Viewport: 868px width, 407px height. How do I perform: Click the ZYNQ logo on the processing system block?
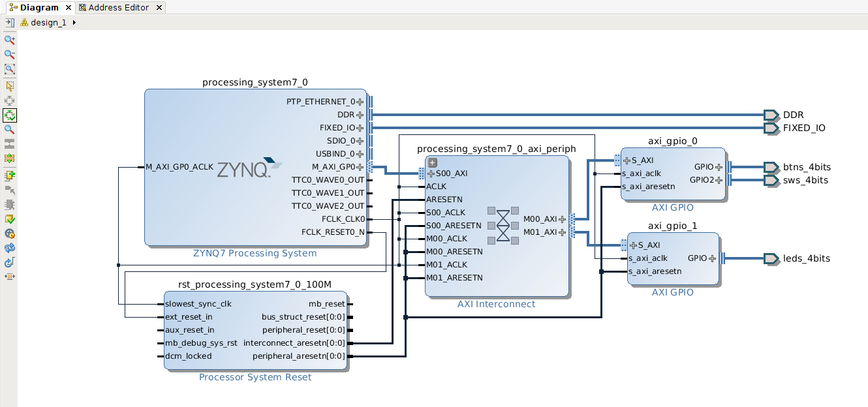pyautogui.click(x=249, y=168)
